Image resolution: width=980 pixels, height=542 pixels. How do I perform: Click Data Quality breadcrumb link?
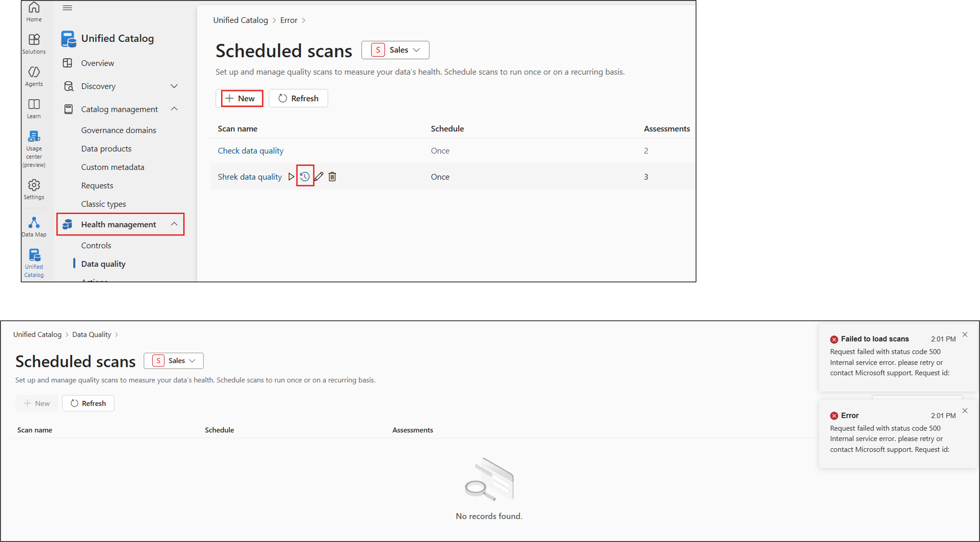[x=91, y=334]
